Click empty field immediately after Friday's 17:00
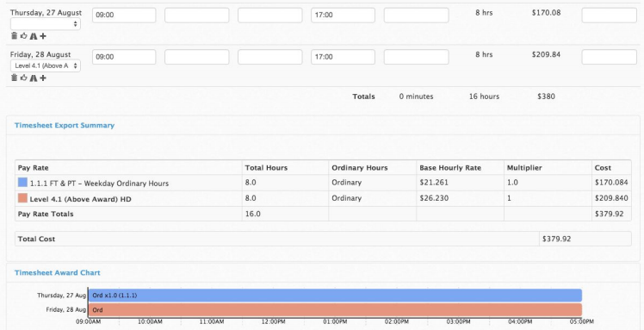Viewport: 644px width, 330px height. (x=416, y=57)
